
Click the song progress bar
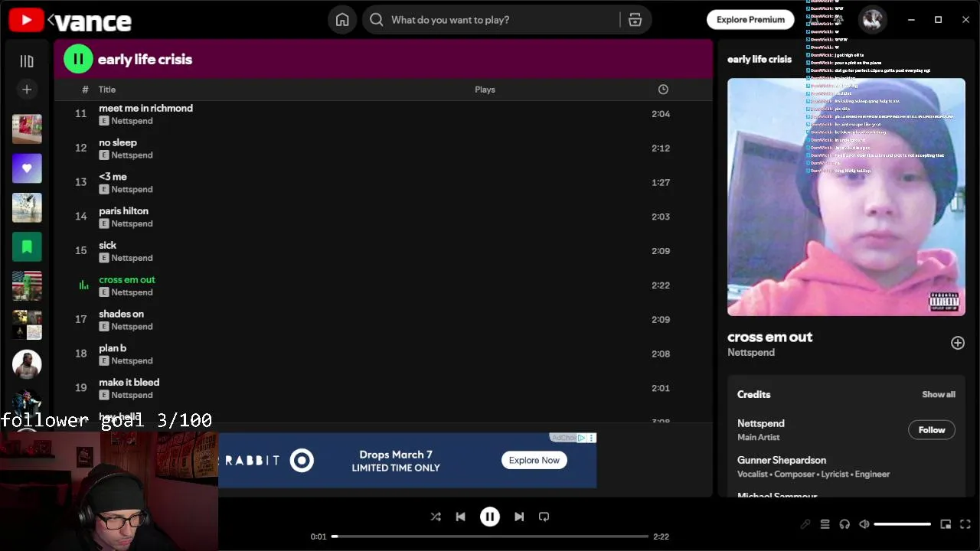[490, 536]
